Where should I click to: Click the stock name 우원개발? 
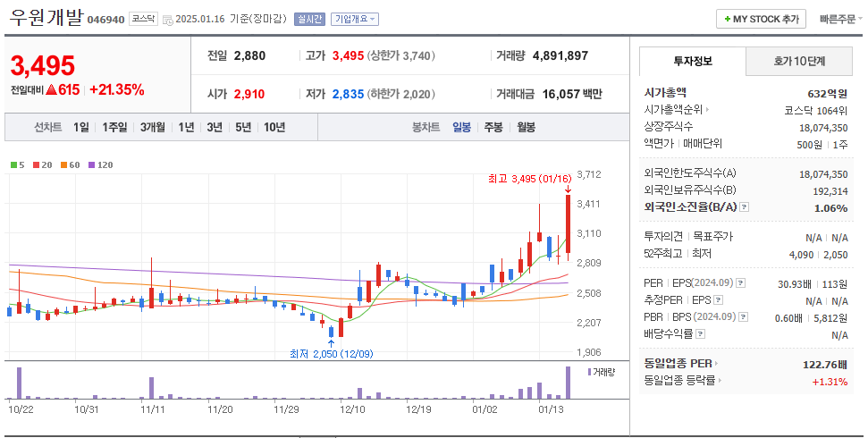point(46,17)
